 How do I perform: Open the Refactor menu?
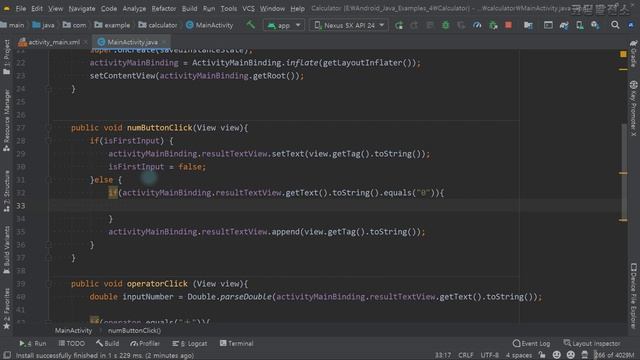click(x=164, y=8)
